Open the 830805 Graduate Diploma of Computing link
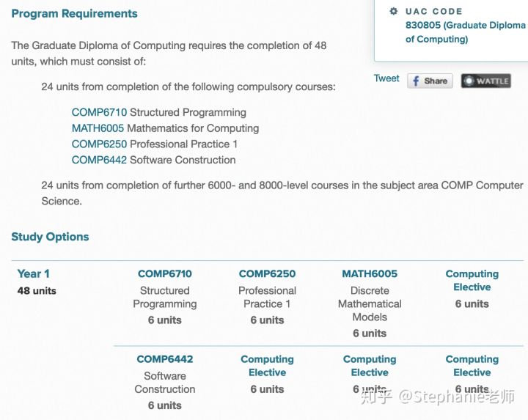528x420 pixels. (465, 32)
